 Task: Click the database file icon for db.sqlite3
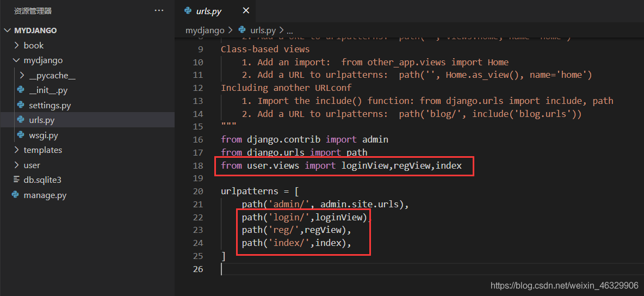16,180
